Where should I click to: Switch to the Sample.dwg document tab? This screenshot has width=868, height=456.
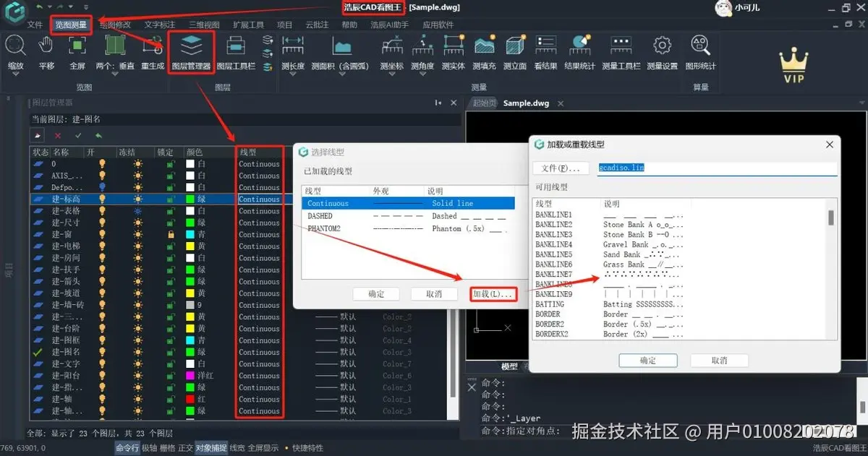526,103
